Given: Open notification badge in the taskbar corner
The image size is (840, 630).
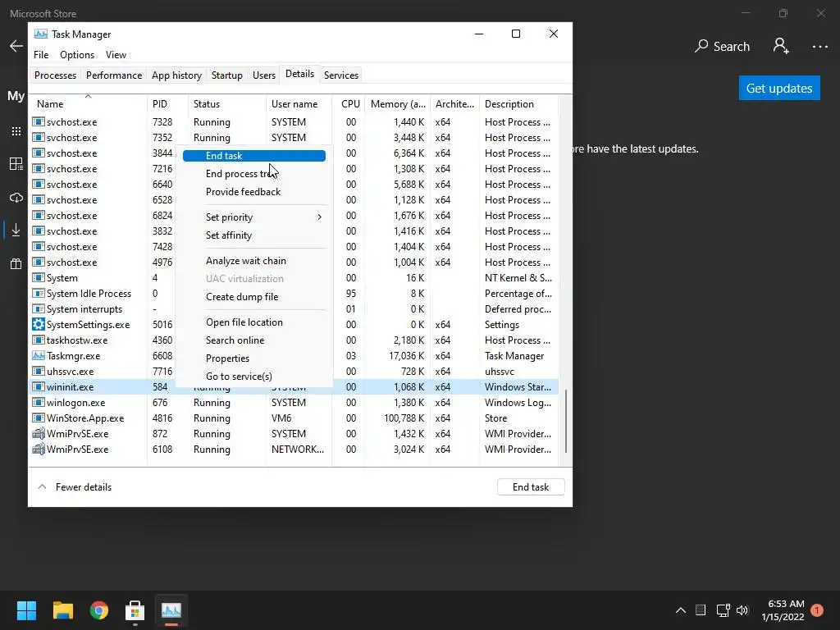Looking at the screenshot, I should click(817, 610).
